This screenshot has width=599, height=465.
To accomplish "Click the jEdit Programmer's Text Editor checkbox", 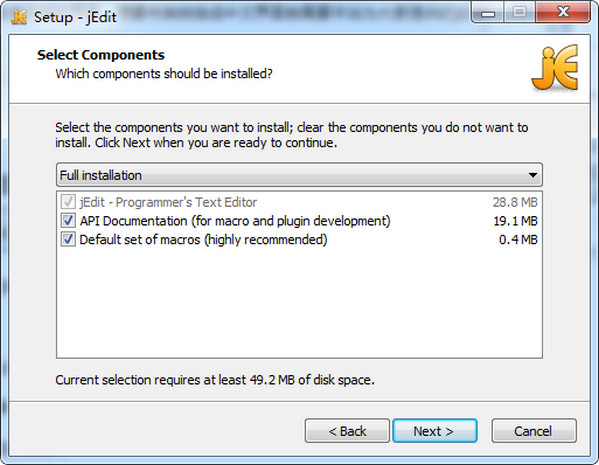I will (x=68, y=201).
